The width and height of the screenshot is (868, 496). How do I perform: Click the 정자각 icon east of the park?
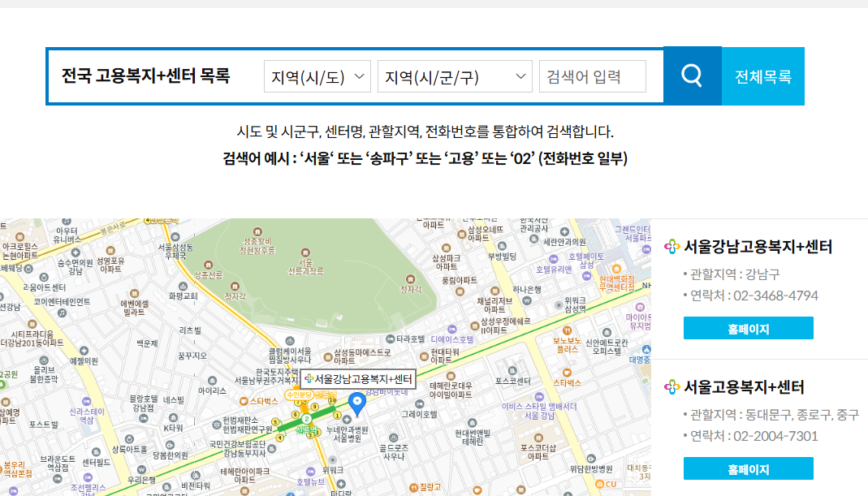tap(410, 279)
